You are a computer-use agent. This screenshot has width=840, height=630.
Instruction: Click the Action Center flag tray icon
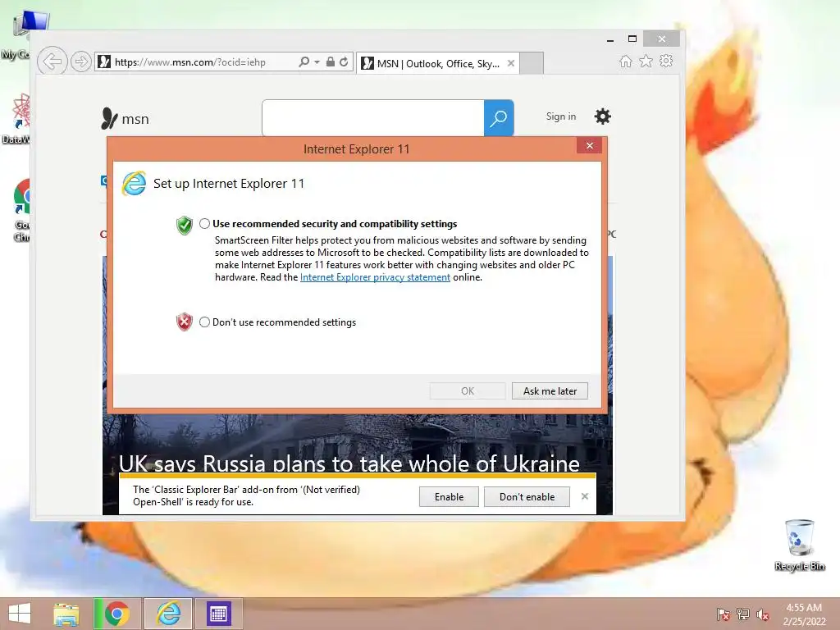[x=724, y=614]
